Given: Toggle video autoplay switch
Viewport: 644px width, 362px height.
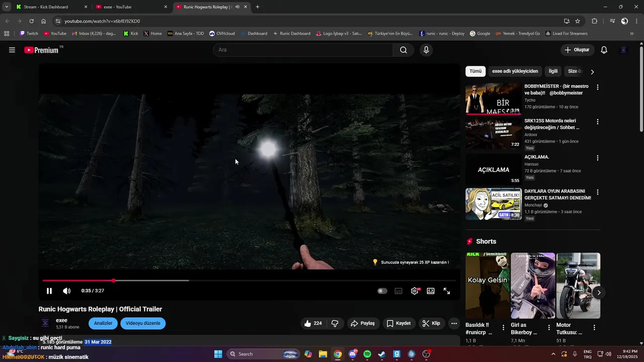Looking at the screenshot, I should (x=382, y=291).
